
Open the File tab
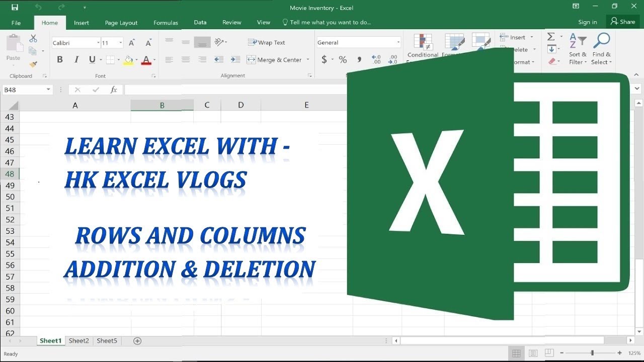tap(16, 23)
